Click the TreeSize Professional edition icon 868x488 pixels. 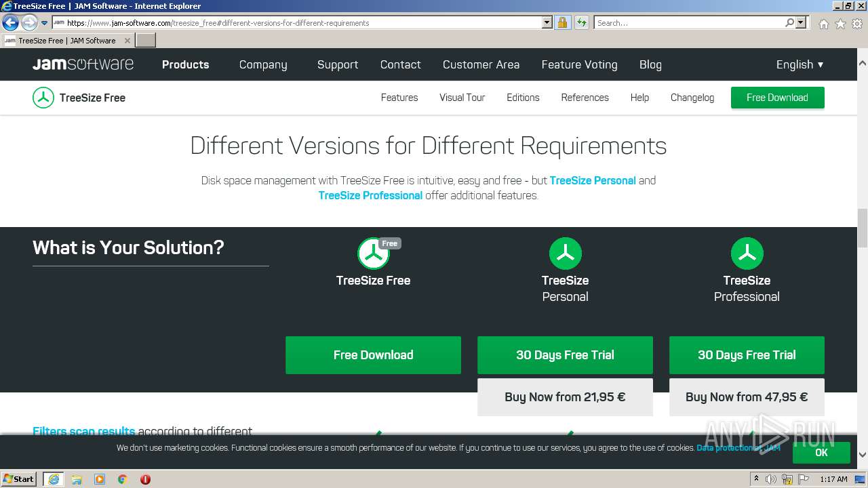coord(747,253)
